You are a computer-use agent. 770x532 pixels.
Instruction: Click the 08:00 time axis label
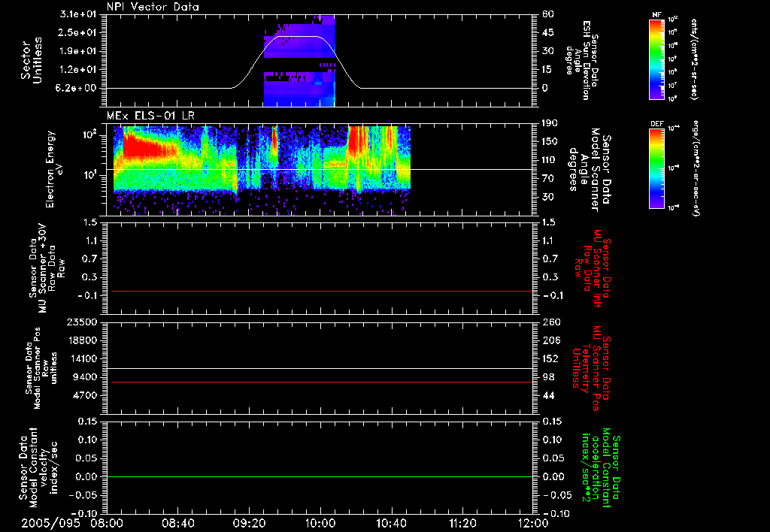(x=107, y=523)
